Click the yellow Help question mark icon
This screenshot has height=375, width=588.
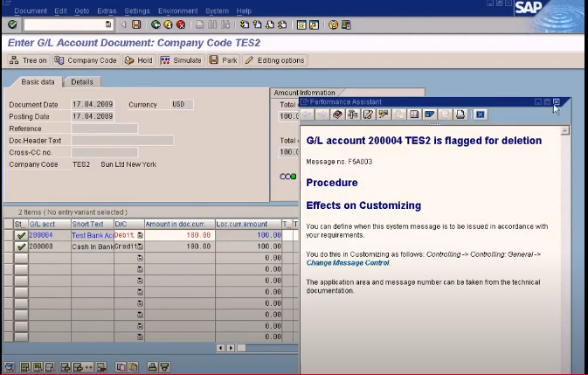334,24
